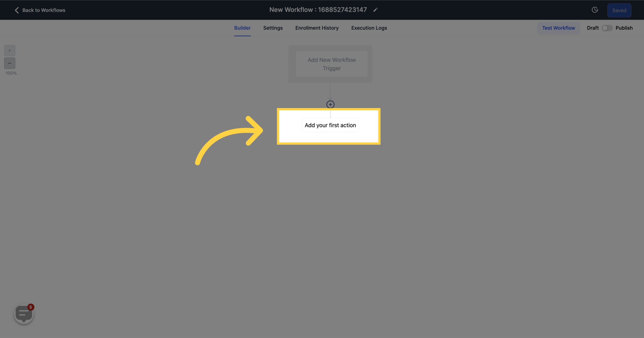Viewport: 644px width, 338px height.
Task: Click the Add your first action block
Action: [330, 125]
